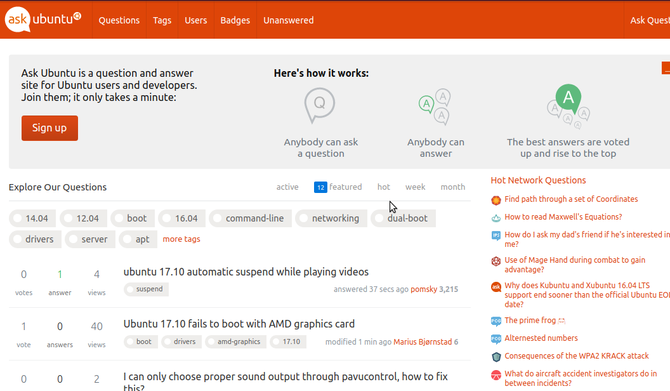Screen dimensions: 670x391
Task: Open question about automatic suspend playing videos
Action: pyautogui.click(x=246, y=272)
